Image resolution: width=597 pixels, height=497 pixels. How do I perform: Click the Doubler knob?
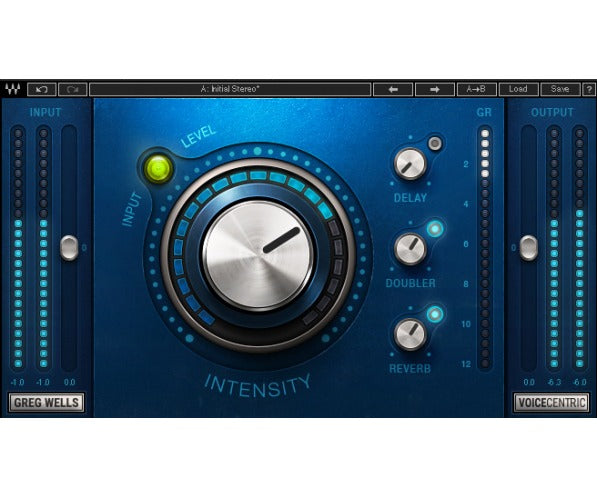tap(410, 249)
